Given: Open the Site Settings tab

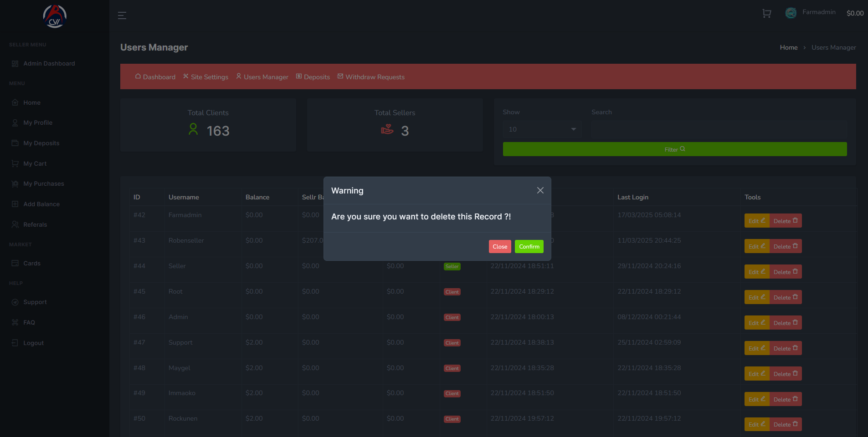Looking at the screenshot, I should 205,77.
